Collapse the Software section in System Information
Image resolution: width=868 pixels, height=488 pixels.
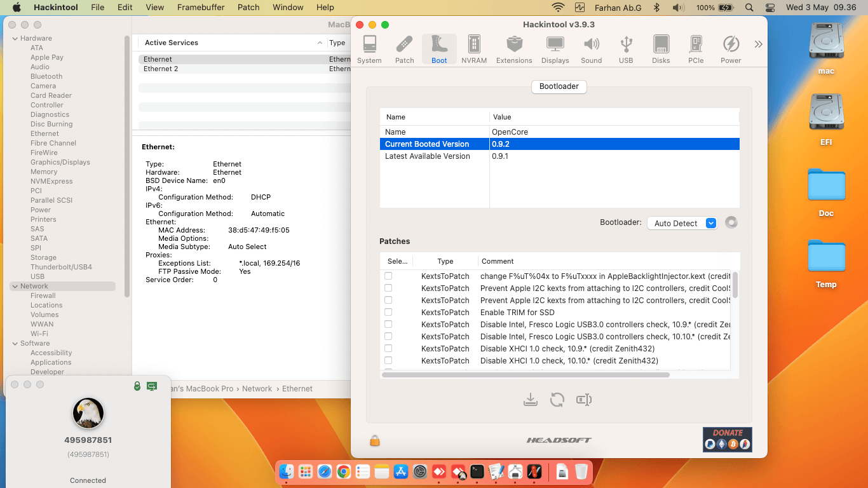15,343
